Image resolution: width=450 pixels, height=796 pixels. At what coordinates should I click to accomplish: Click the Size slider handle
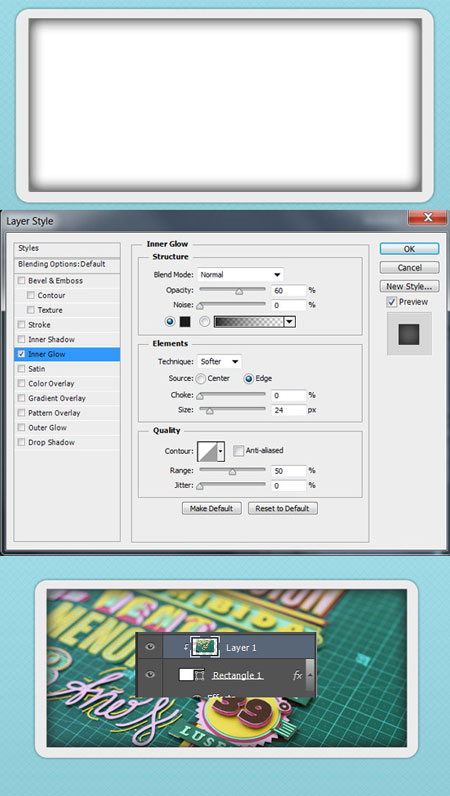209,411
